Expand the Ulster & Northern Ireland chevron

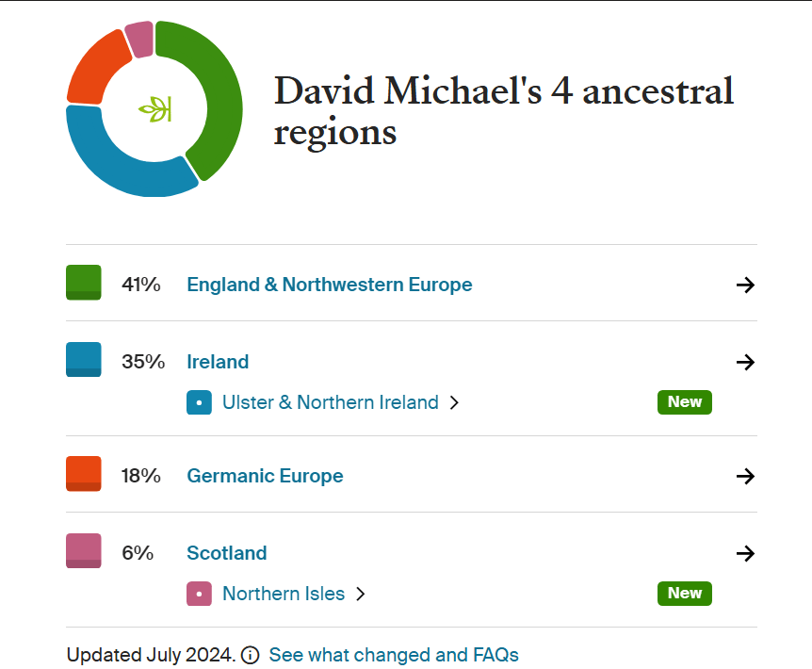(454, 402)
